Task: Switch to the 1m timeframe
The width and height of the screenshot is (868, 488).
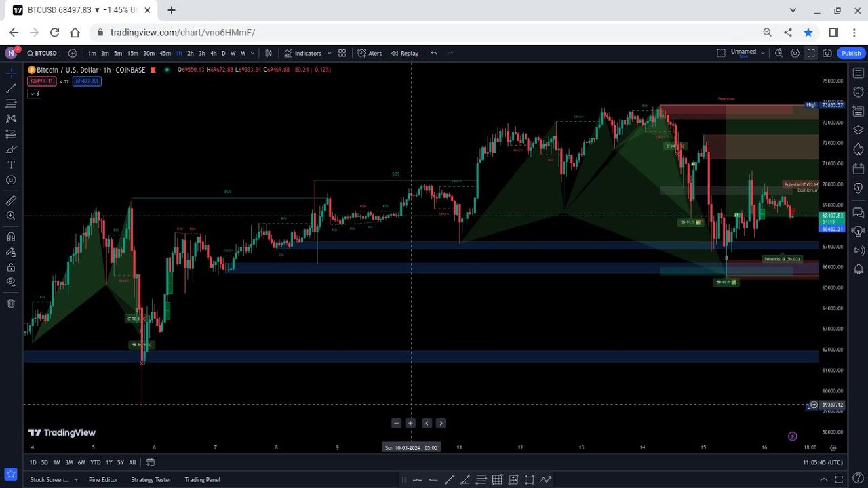Action: (92, 53)
